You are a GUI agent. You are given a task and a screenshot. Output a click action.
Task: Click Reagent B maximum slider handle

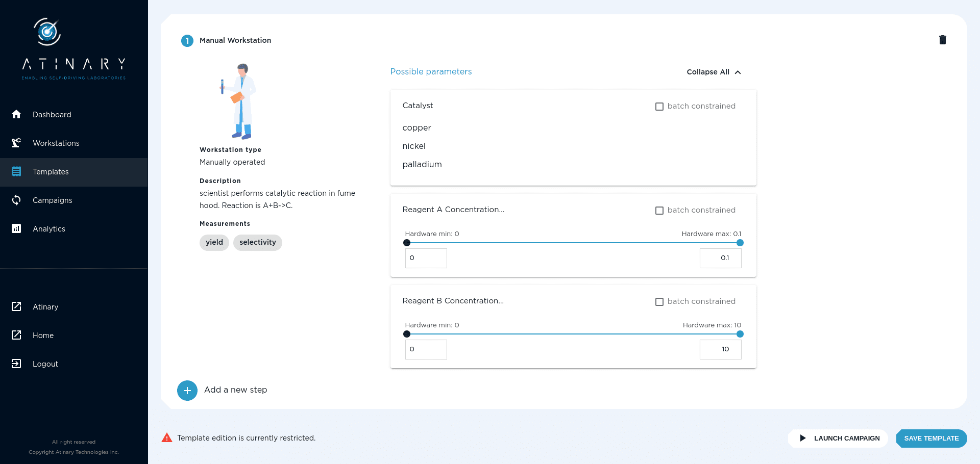tap(740, 334)
